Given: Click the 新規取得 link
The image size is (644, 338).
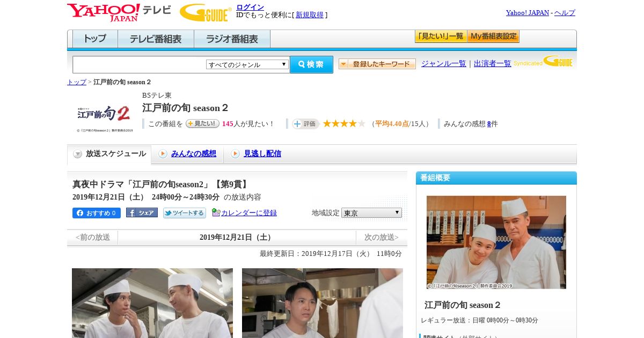Looking at the screenshot, I should pos(310,15).
